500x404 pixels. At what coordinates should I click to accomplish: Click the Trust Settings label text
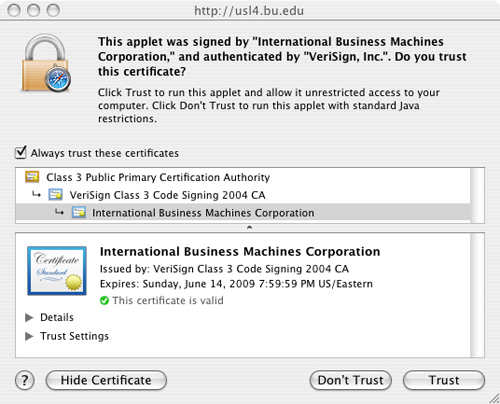click(x=74, y=336)
